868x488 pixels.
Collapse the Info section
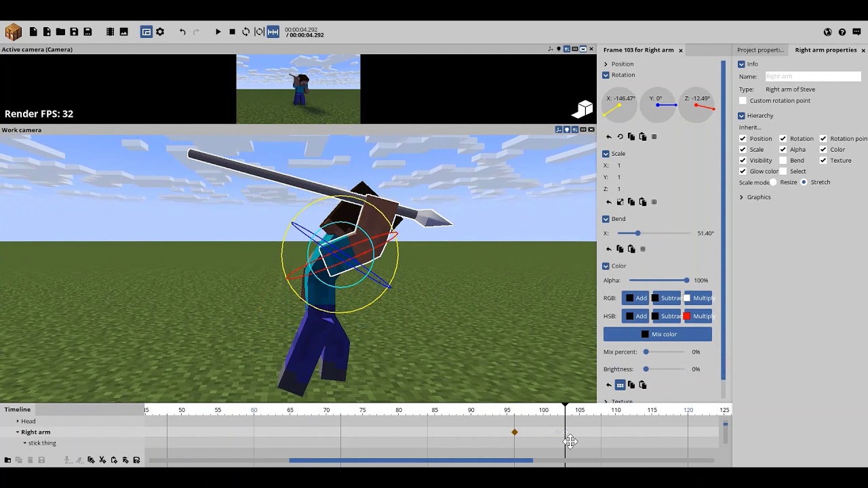pos(742,64)
